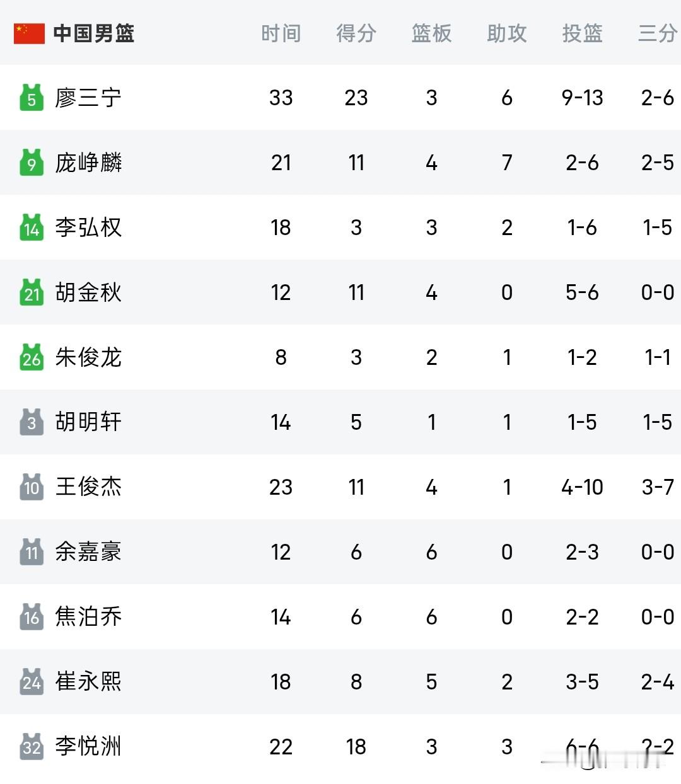Sort by the 得分 column header

tap(356, 33)
